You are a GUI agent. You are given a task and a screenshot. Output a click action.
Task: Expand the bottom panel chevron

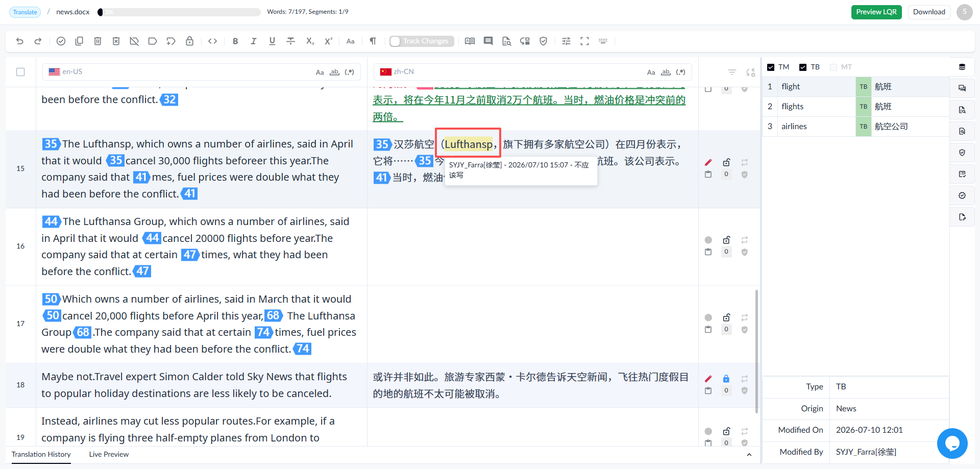pos(749,455)
